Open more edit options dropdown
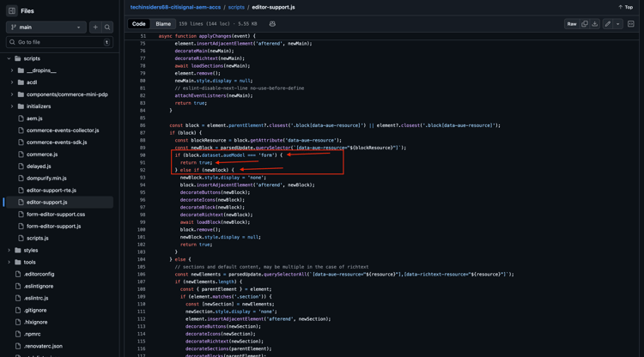Screen dimensions: 644x357 (x=617, y=24)
